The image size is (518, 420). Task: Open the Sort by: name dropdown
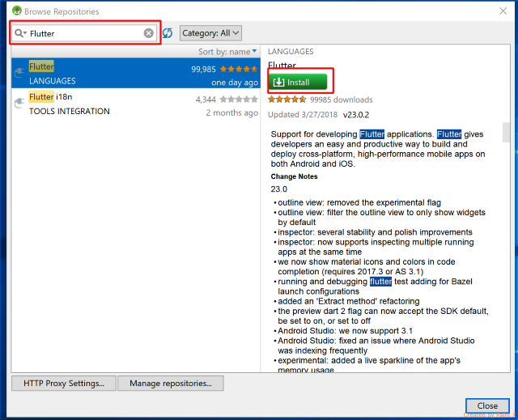point(229,52)
